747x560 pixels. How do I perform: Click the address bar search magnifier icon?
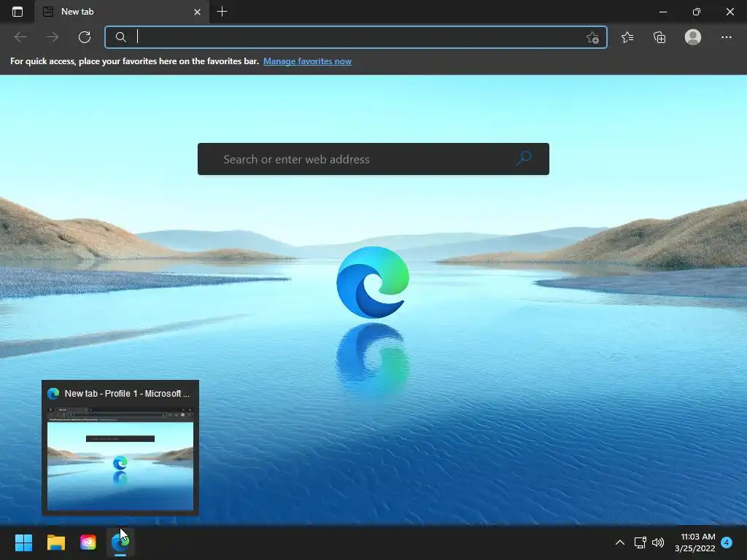point(121,37)
